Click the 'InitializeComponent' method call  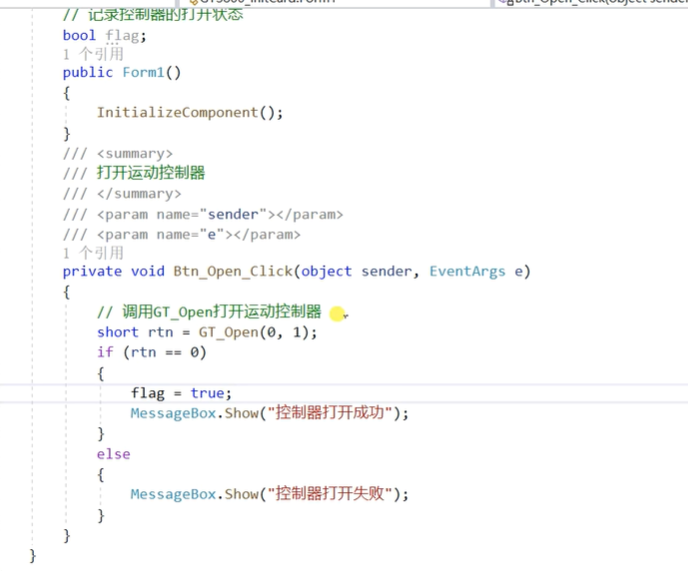177,112
